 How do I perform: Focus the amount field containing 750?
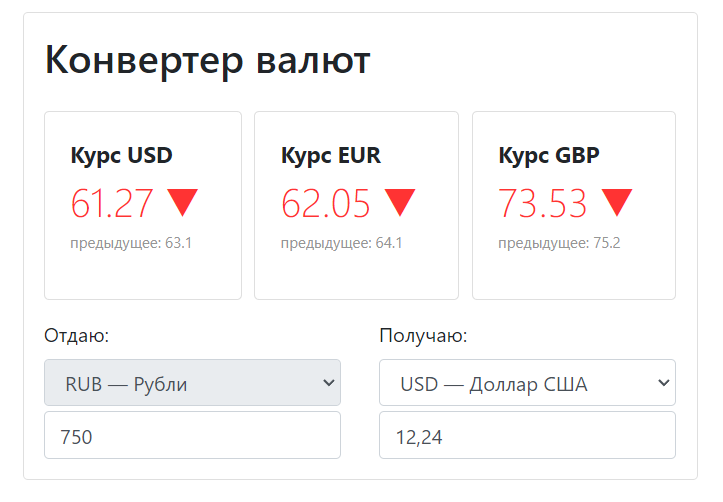coord(192,435)
